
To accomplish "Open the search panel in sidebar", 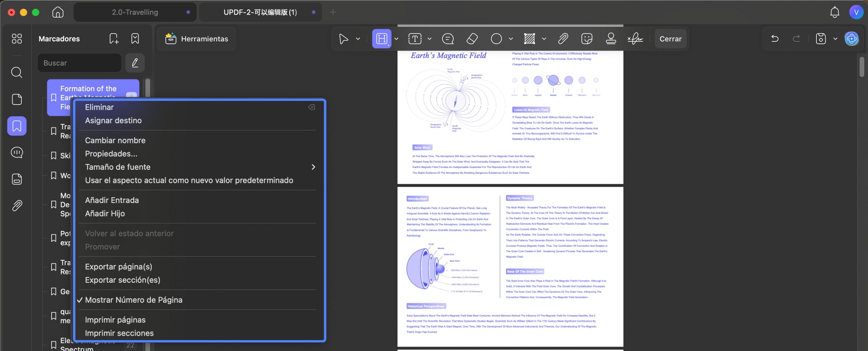I will (17, 72).
